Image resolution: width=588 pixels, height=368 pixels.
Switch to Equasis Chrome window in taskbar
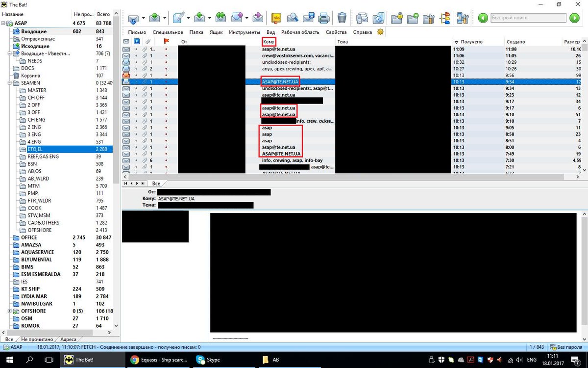(x=160, y=360)
